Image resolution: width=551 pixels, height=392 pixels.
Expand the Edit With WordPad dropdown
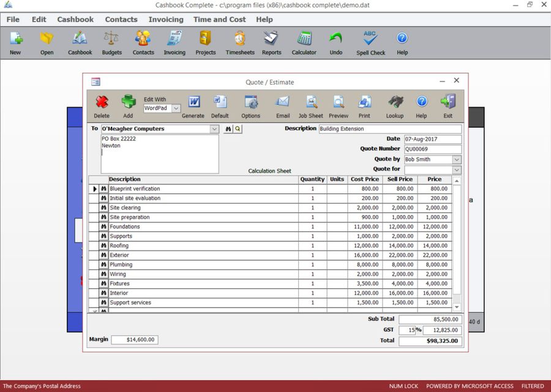pyautogui.click(x=176, y=108)
